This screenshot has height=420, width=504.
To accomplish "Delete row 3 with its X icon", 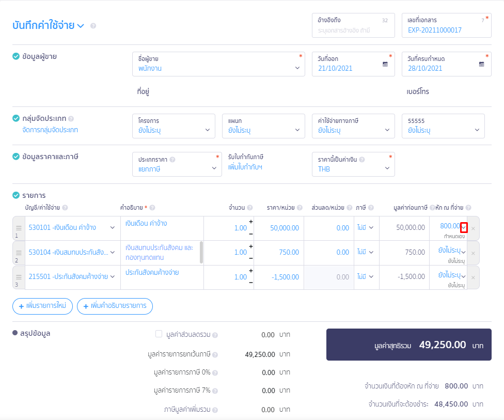I will tap(473, 277).
